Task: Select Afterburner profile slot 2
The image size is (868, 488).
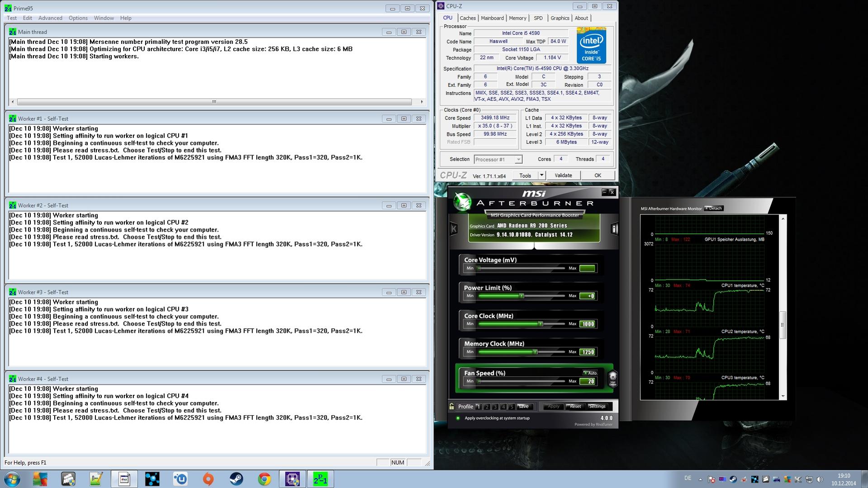Action: [487, 407]
